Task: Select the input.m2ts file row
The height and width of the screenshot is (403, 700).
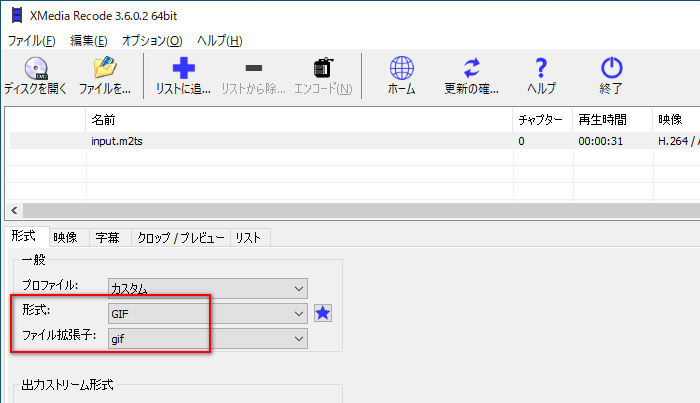Action: click(x=355, y=141)
